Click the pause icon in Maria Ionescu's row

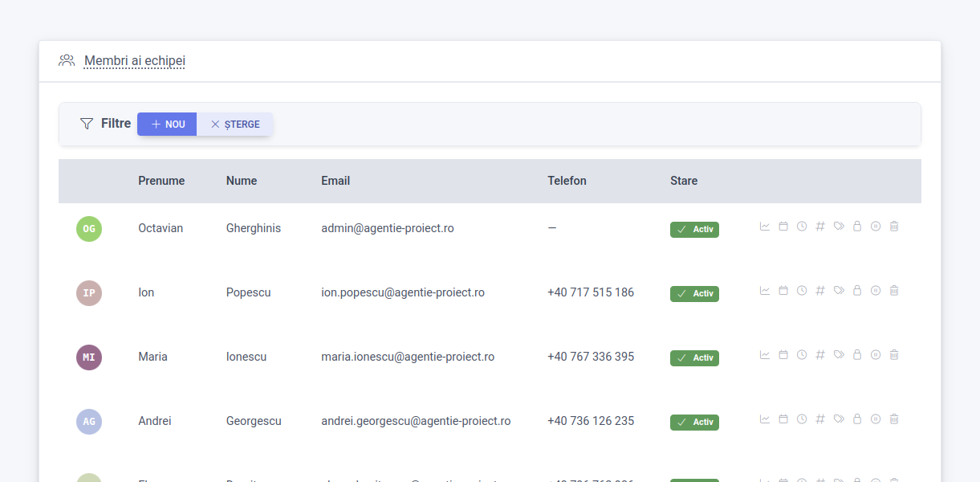pos(876,355)
